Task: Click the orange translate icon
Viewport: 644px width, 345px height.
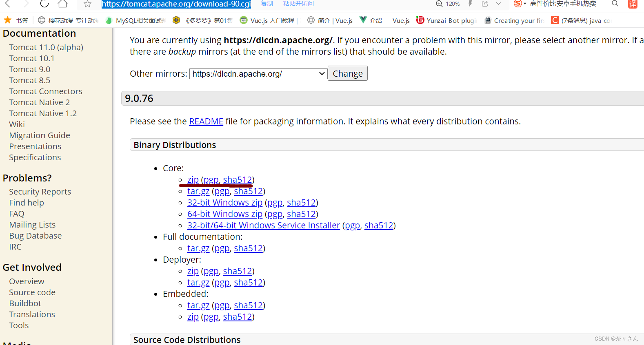Action: tap(633, 4)
